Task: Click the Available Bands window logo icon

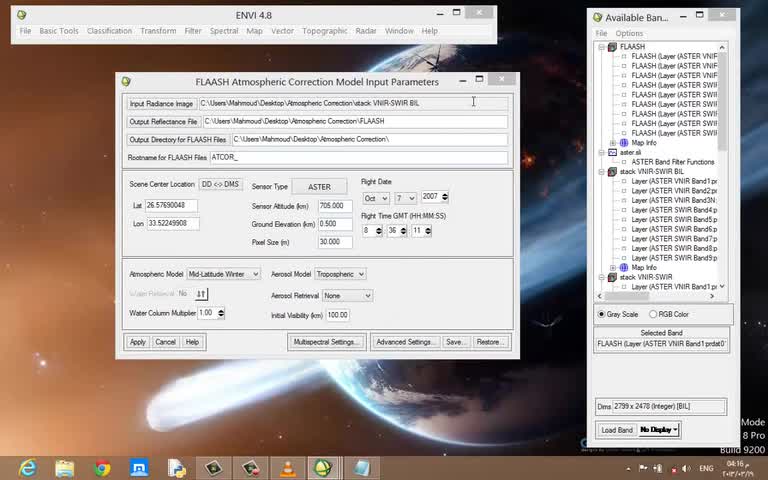Action: (597, 18)
